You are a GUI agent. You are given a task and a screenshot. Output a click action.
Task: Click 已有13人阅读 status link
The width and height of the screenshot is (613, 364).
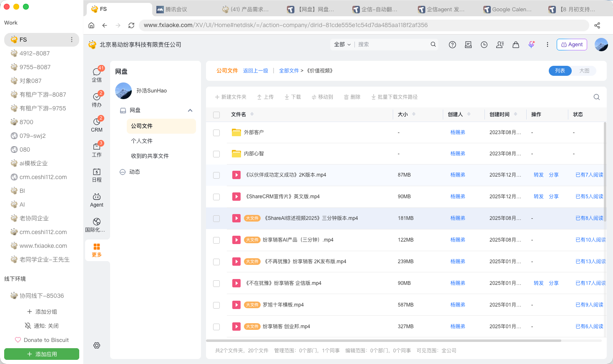pos(590,262)
